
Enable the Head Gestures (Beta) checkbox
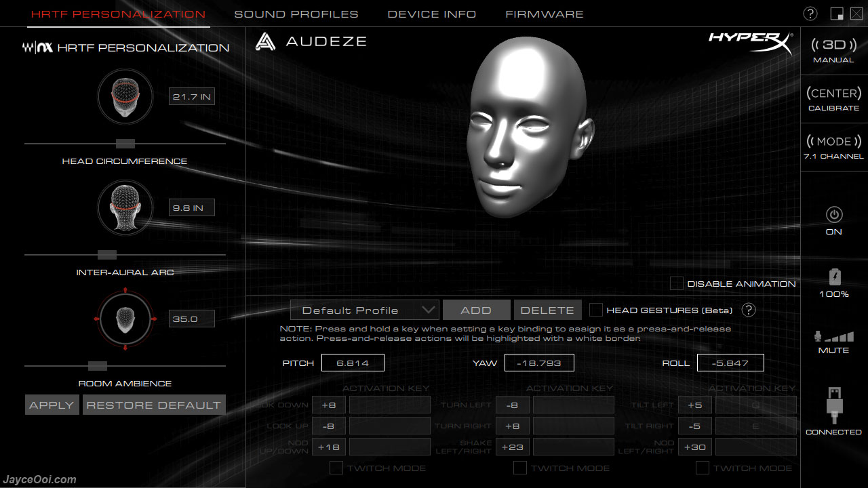[595, 310]
